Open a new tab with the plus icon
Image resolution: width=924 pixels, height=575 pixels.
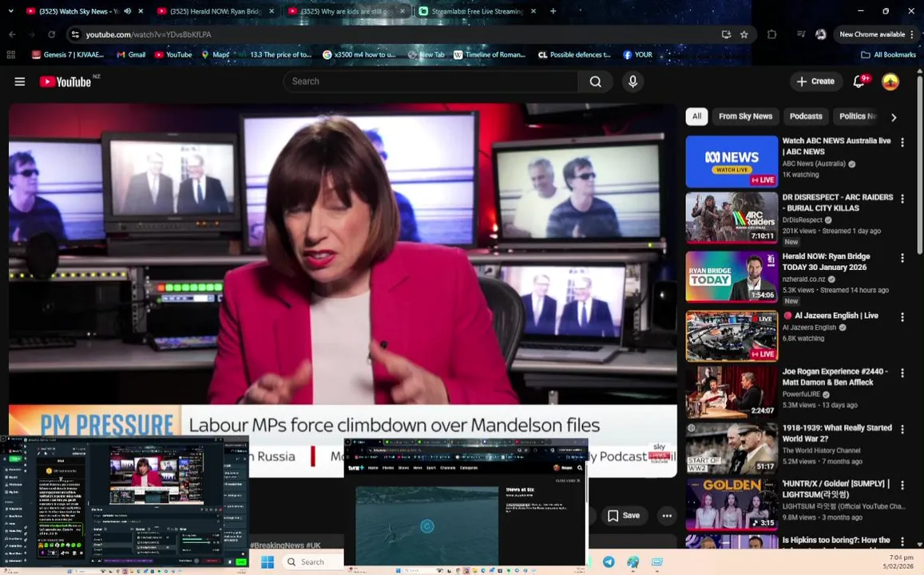click(x=553, y=11)
